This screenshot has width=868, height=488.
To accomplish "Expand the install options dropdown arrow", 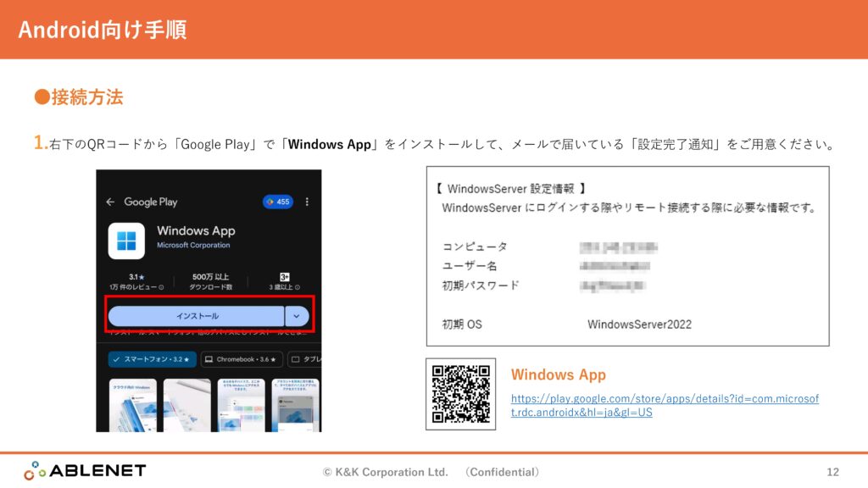I will coord(297,316).
